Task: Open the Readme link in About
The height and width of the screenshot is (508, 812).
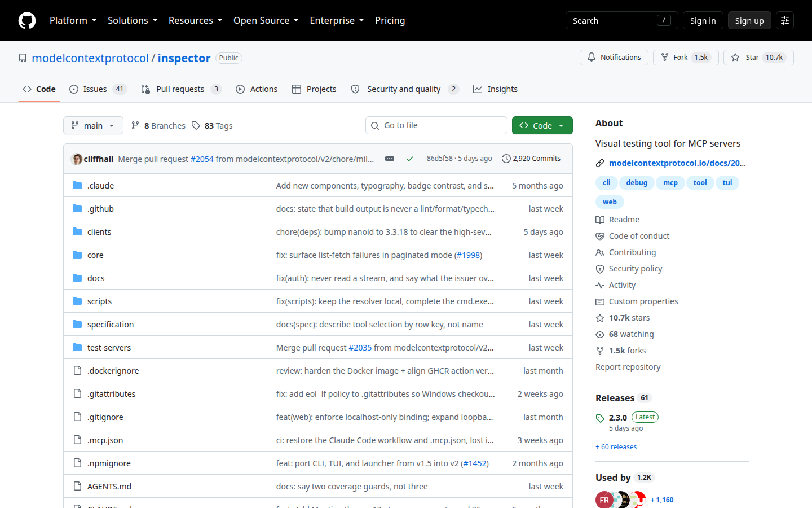Action: pyautogui.click(x=617, y=220)
